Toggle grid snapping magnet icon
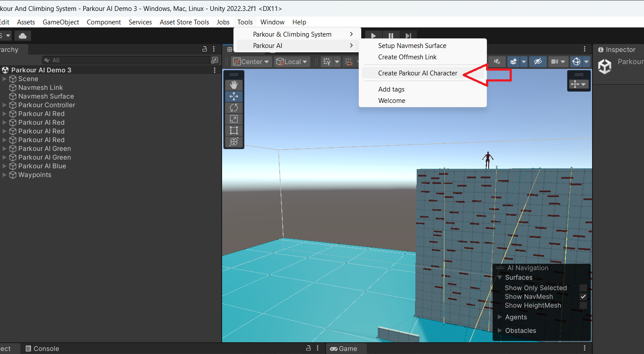The image size is (644, 354). click(x=348, y=62)
